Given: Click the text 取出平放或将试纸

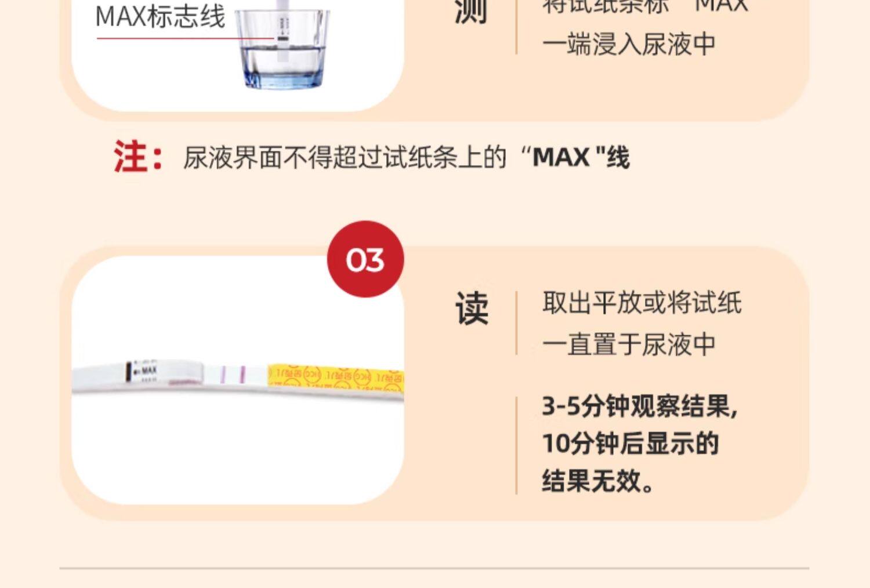Looking at the screenshot, I should (x=642, y=303).
